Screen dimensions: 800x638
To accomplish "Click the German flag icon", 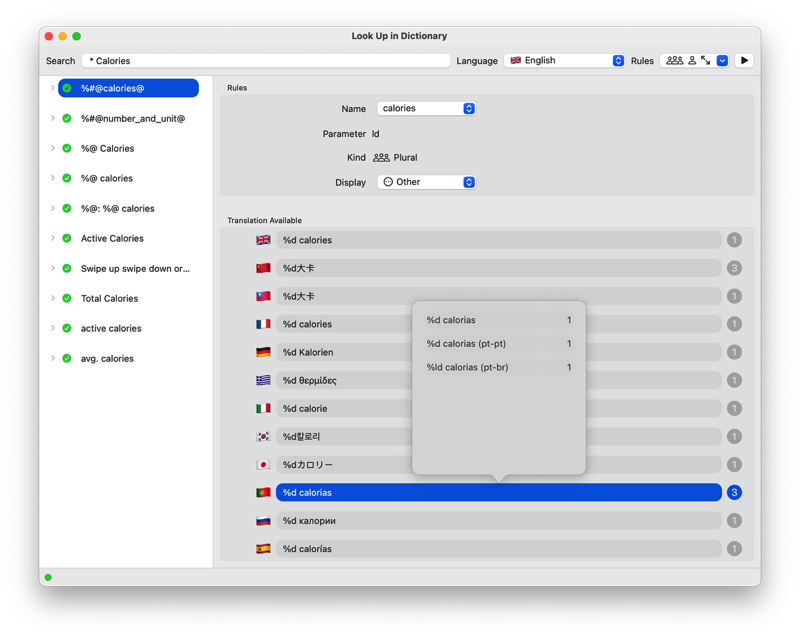I will click(x=263, y=353).
